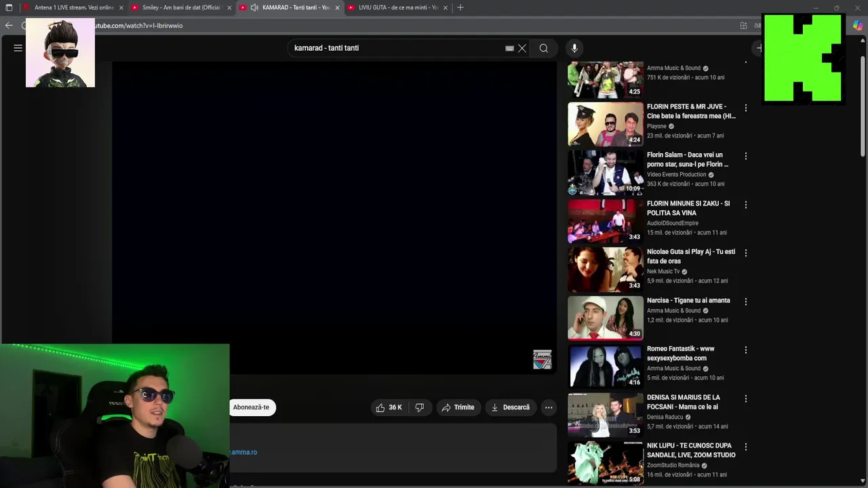Open options for Nicolae Guta si Play Aj

(746, 253)
